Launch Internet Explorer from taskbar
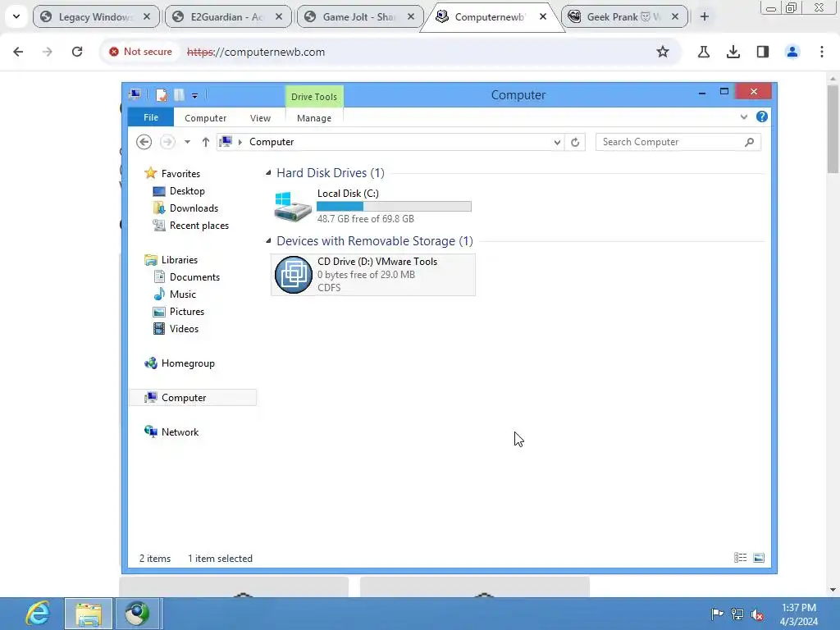 38,614
